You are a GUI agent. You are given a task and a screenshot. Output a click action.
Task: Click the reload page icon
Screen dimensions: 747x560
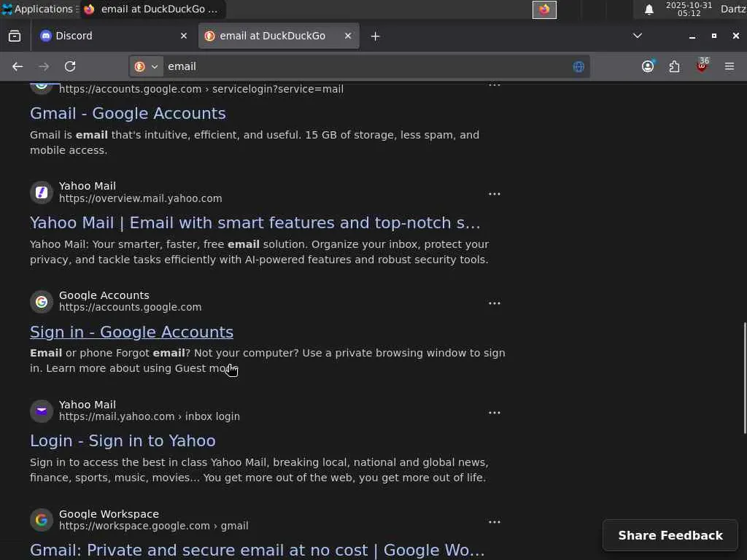70,66
